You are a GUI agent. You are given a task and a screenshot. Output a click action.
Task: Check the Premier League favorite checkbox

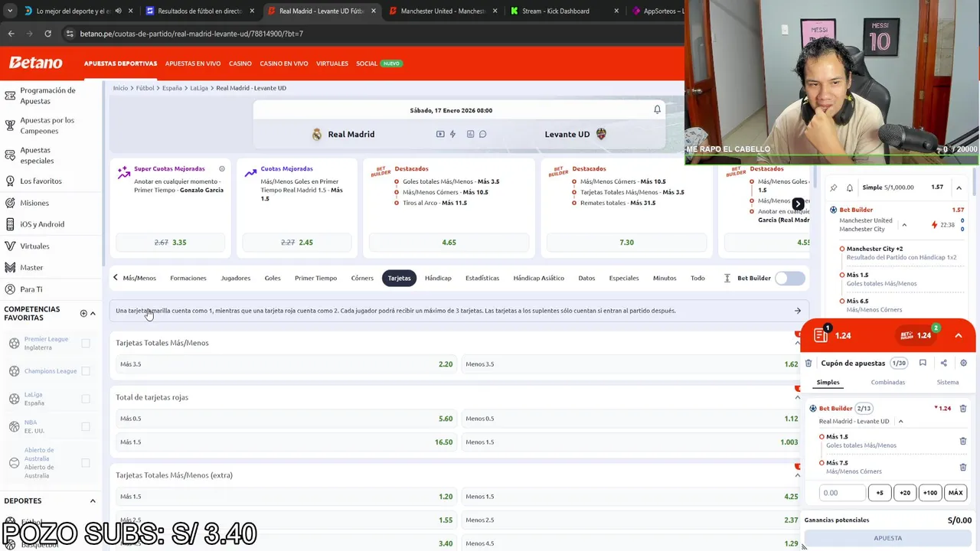pyautogui.click(x=86, y=343)
